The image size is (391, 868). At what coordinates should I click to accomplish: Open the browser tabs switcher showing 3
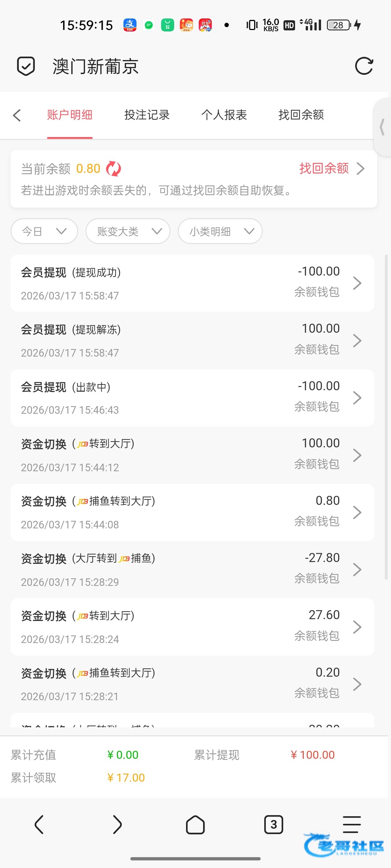point(273,825)
